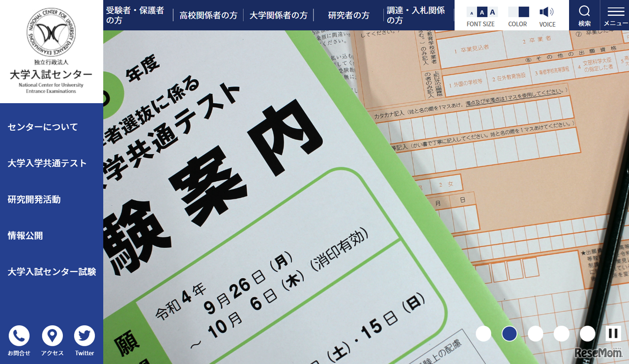This screenshot has height=364, width=629.
Task: Choose the light color scheme swatch
Action: pos(513,12)
